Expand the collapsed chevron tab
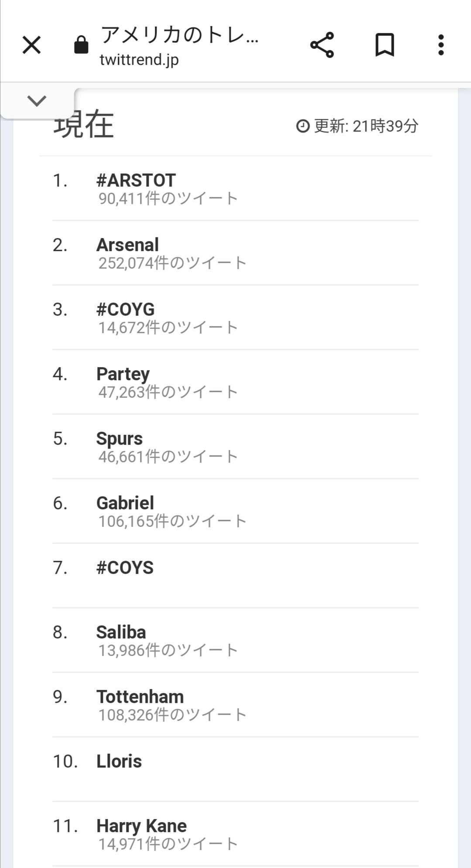Viewport: 471px width, 868px height. [37, 101]
